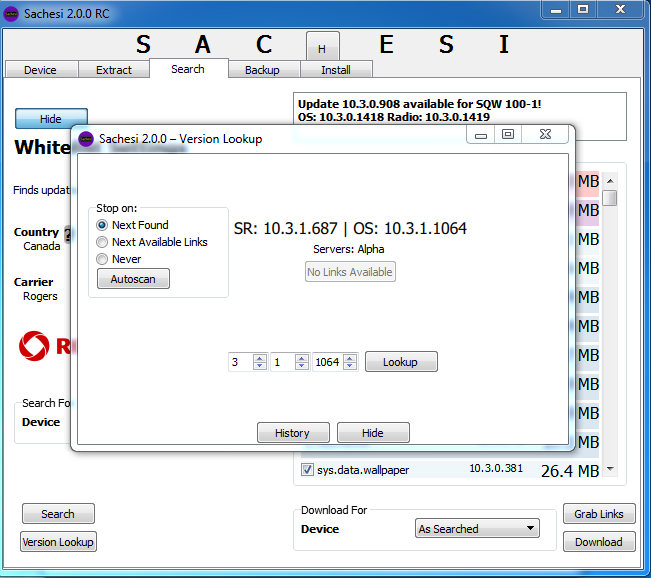Choose the Next Available Links stop option
The width and height of the screenshot is (651, 578).
[102, 242]
